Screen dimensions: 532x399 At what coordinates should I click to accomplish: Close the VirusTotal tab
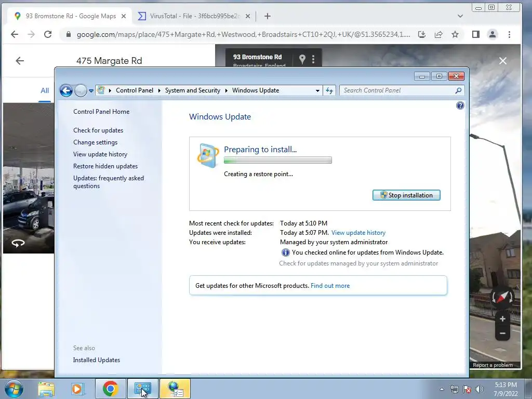[x=248, y=16]
